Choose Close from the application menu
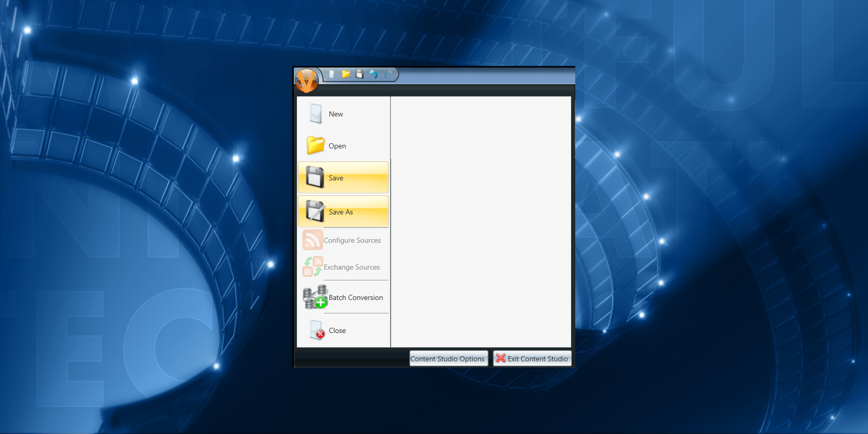 coord(343,330)
